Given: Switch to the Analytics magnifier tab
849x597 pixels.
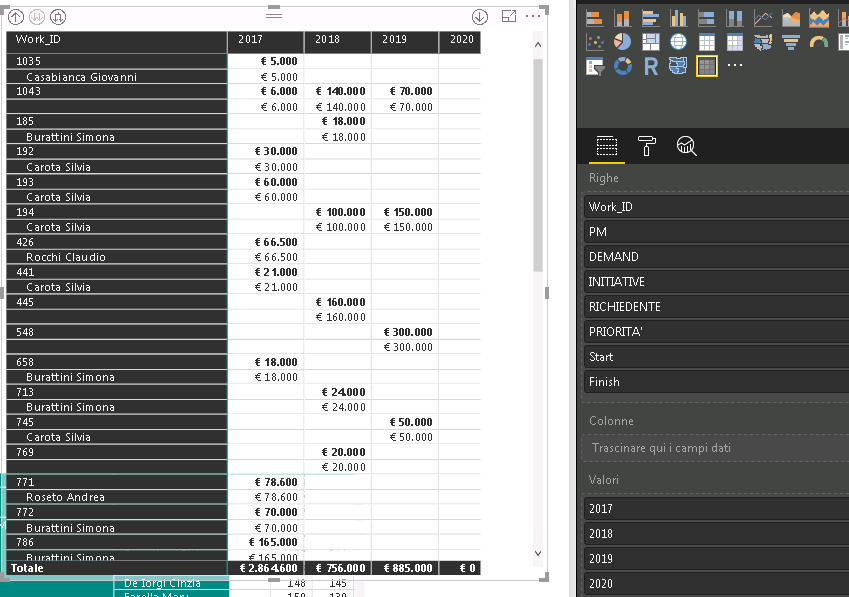Looking at the screenshot, I should (686, 146).
